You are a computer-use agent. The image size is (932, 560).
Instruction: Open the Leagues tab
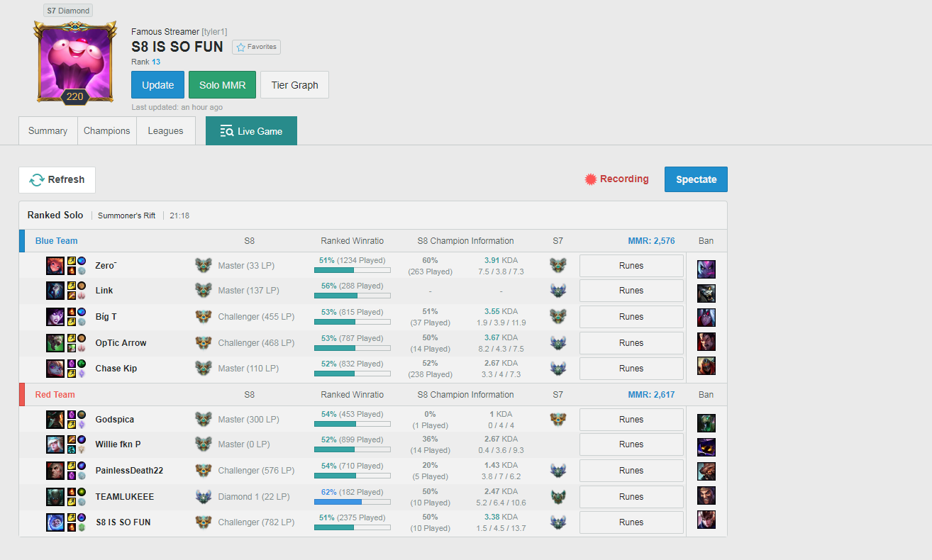(x=165, y=131)
